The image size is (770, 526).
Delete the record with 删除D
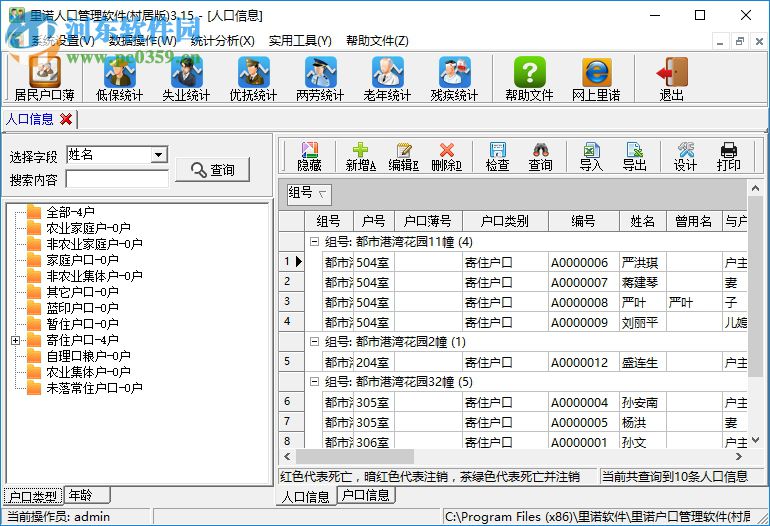coord(446,157)
